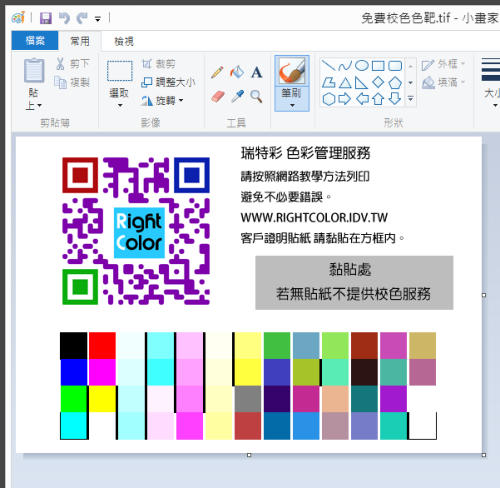Select the Magnifier tool
Screen dimensions: 500x488
(256, 96)
